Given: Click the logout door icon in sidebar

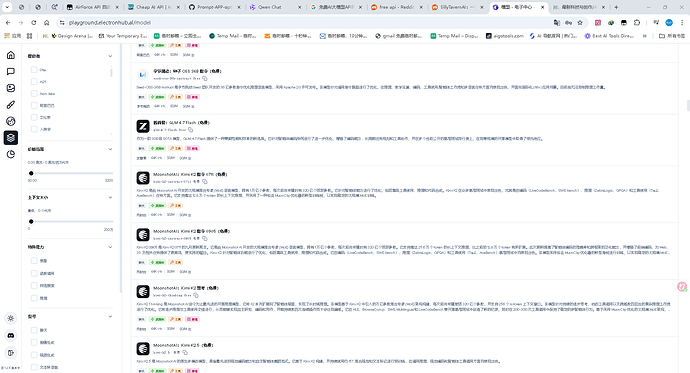Looking at the screenshot, I should [11, 352].
